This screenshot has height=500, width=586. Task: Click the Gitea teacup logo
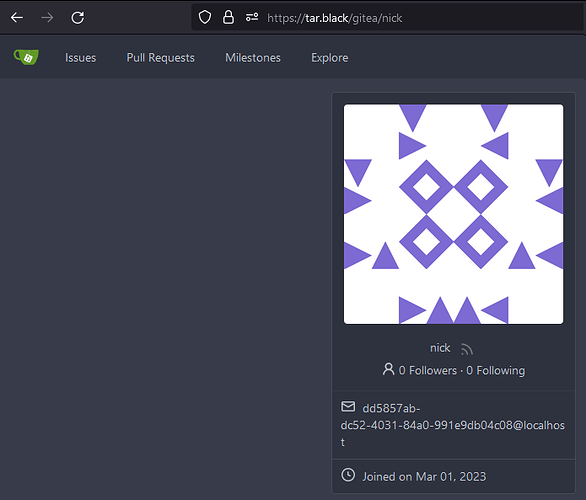tap(26, 57)
